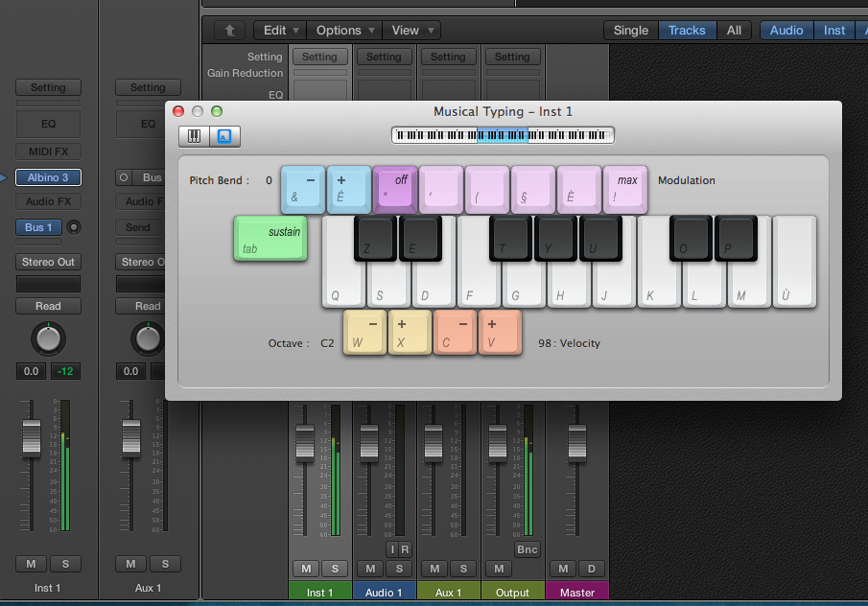Mute the Inst 1 channel
Viewport: 868px width, 606px height.
click(x=31, y=564)
